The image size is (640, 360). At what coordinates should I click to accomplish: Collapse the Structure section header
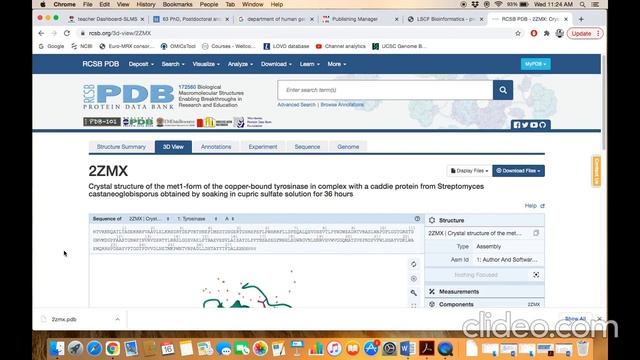[484, 220]
